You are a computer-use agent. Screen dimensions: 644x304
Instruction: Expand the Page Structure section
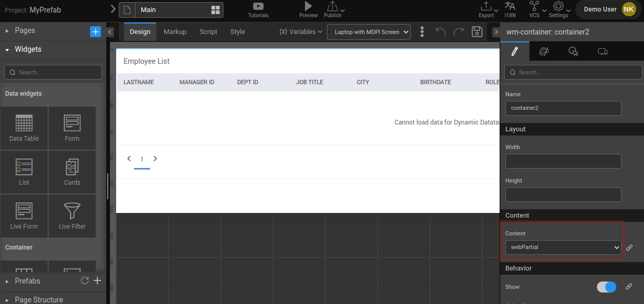39,299
